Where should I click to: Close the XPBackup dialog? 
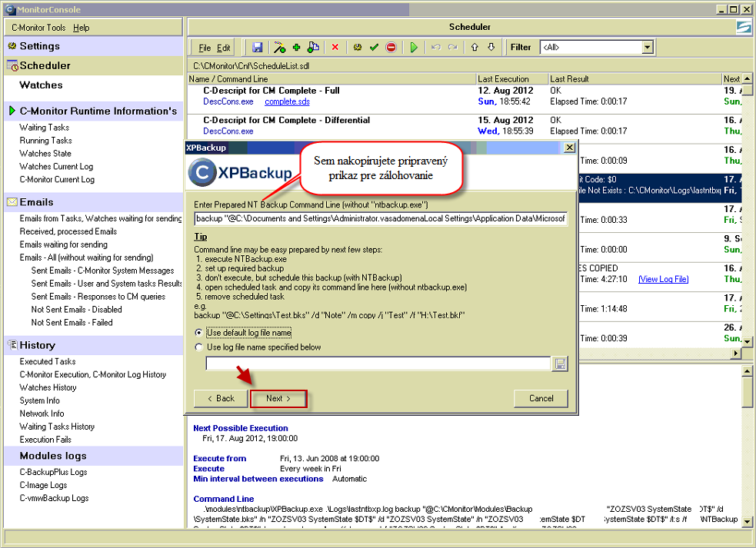[x=569, y=148]
